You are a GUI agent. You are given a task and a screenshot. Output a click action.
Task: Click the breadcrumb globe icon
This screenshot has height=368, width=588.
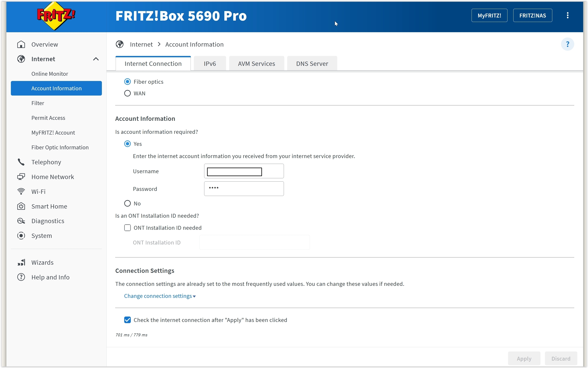(x=119, y=44)
